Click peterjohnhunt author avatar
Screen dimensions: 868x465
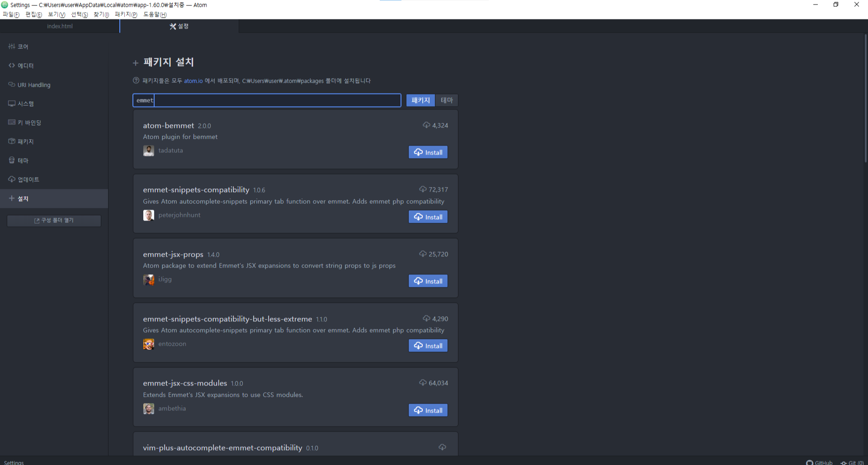[148, 215]
